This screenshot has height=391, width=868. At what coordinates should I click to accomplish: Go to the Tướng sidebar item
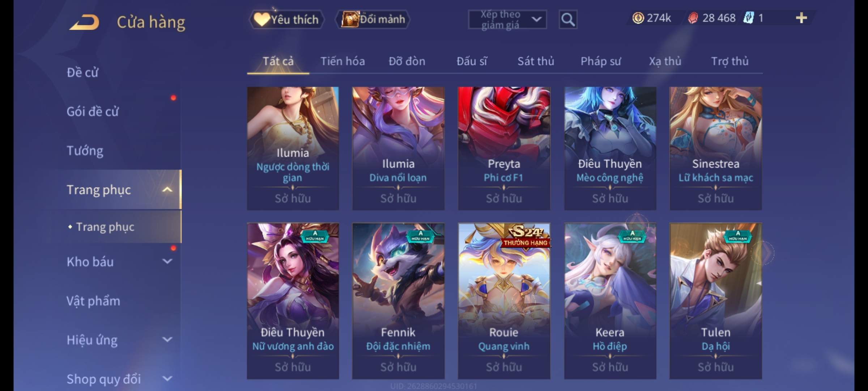pyautogui.click(x=85, y=151)
